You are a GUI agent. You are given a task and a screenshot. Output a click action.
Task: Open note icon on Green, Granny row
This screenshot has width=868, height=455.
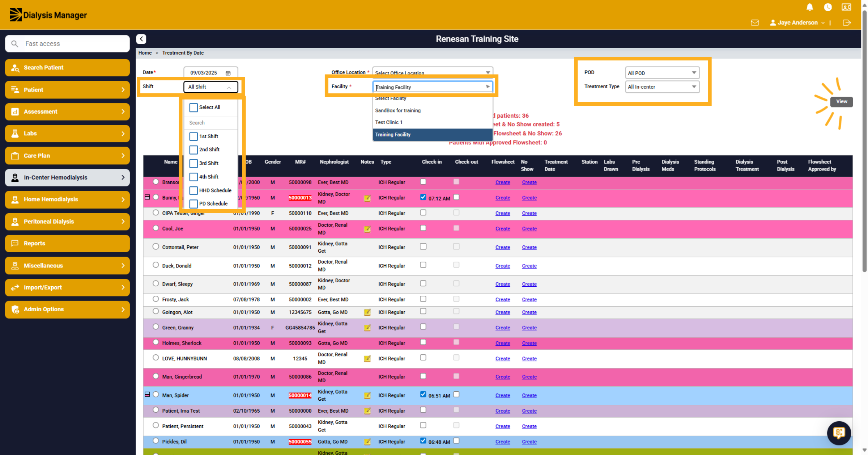click(x=367, y=328)
